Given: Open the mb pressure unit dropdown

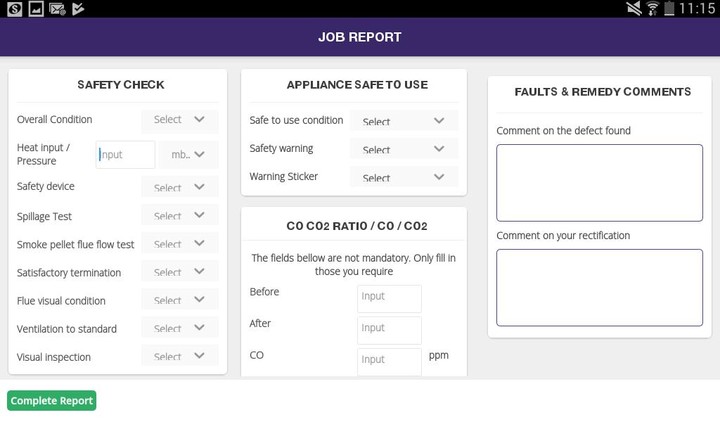Looking at the screenshot, I should click(x=188, y=155).
